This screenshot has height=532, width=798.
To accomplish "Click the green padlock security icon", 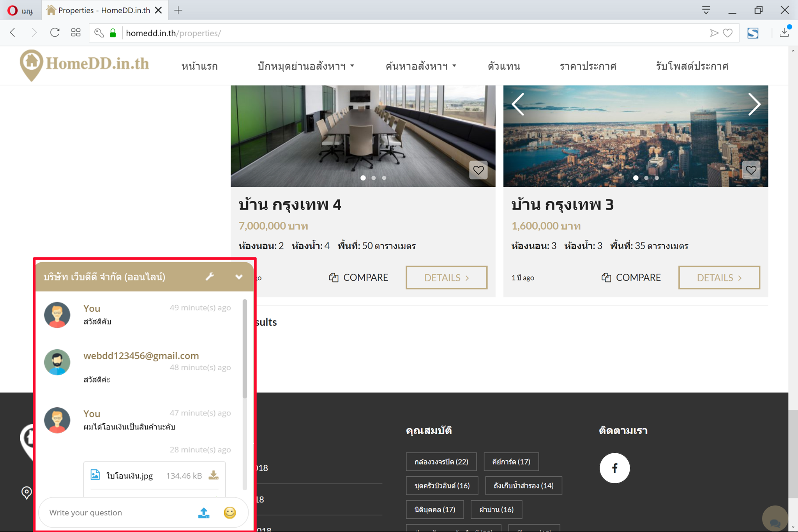I will [x=113, y=33].
